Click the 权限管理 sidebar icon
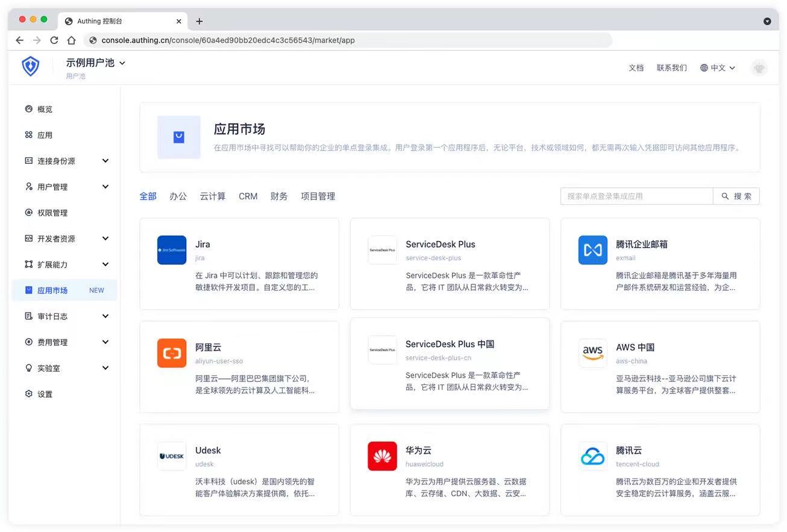The height and width of the screenshot is (532, 787). (x=28, y=213)
